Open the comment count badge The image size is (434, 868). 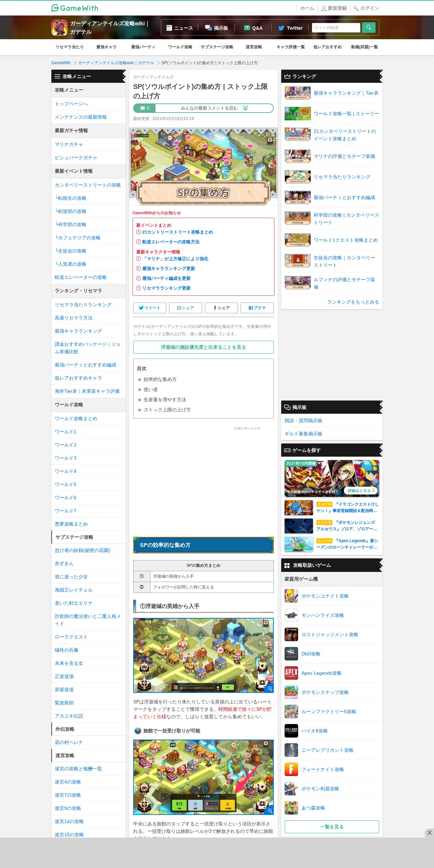(144, 108)
